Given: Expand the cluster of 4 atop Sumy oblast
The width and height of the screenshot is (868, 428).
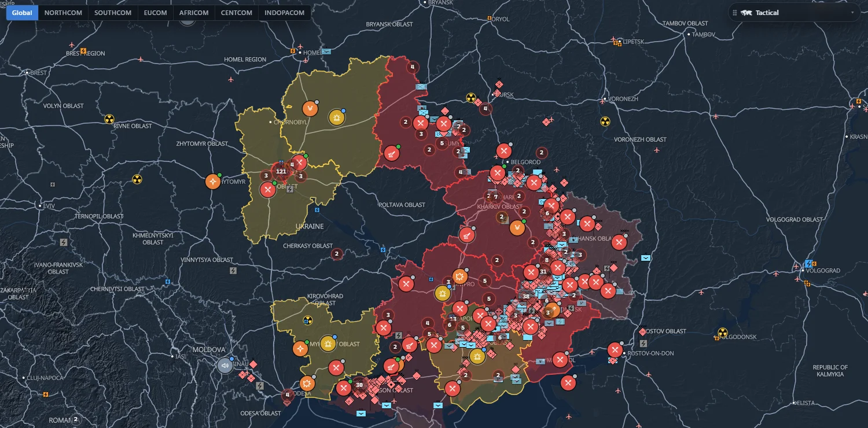Looking at the screenshot, I should [412, 67].
